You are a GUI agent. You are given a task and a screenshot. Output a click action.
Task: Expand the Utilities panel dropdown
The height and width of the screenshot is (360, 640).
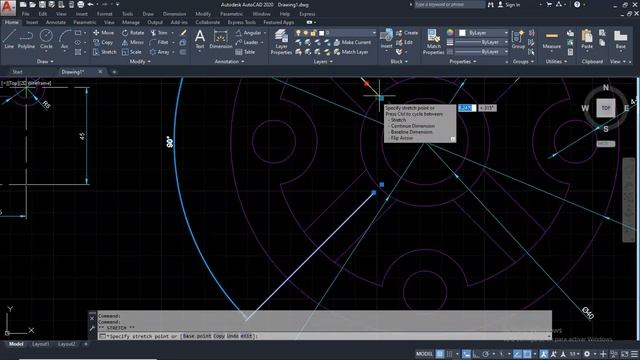click(556, 62)
